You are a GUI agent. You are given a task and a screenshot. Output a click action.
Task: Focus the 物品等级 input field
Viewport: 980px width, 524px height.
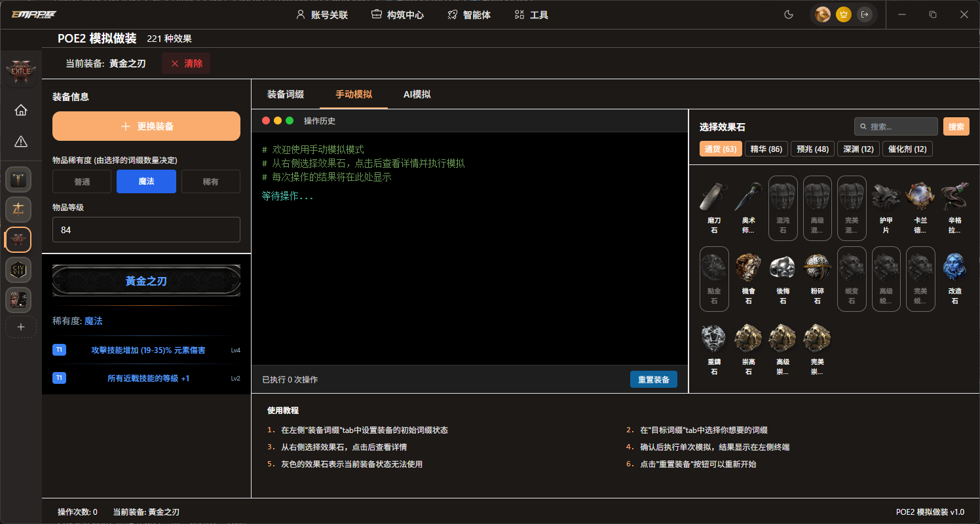point(146,230)
